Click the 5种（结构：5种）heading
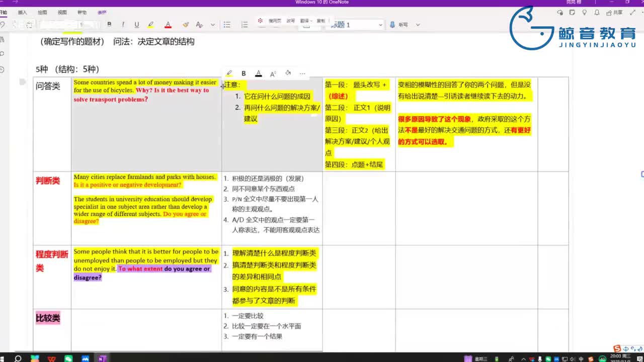The image size is (644, 362). click(67, 69)
